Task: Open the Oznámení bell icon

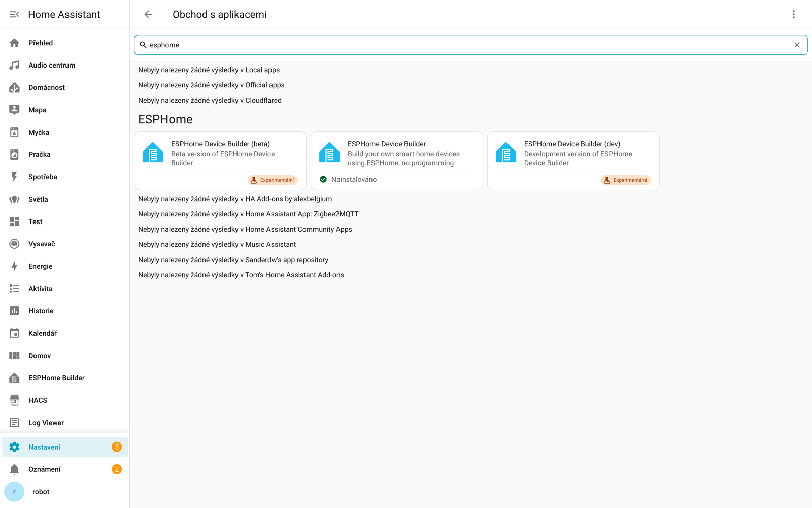Action: click(x=14, y=469)
